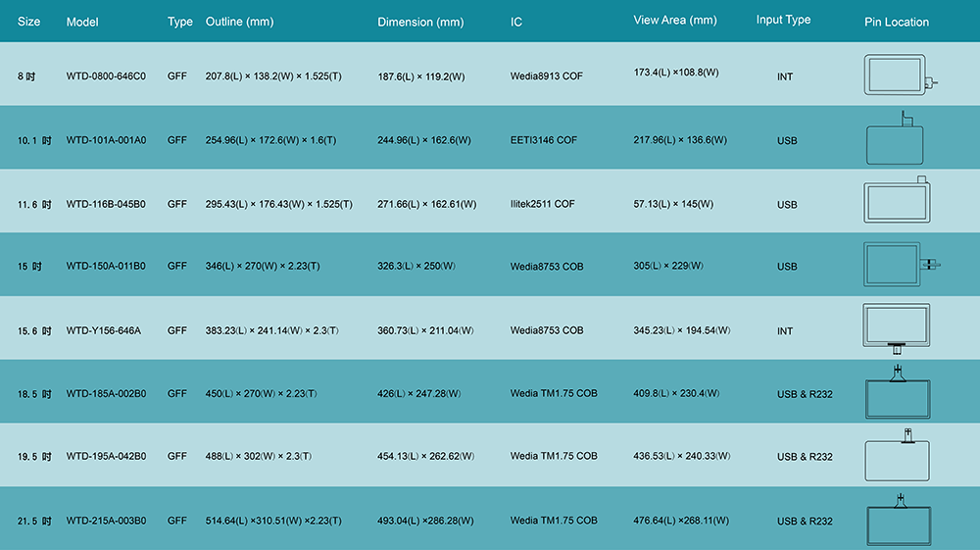Click the pin location diagram for WTD-Y156-646A
The height and width of the screenshot is (550, 980).
897,328
